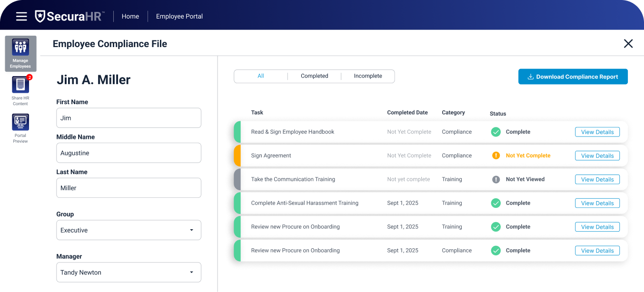The image size is (644, 292).
Task: Click the green checkmark on Employee Handbook task
Action: pos(495,132)
